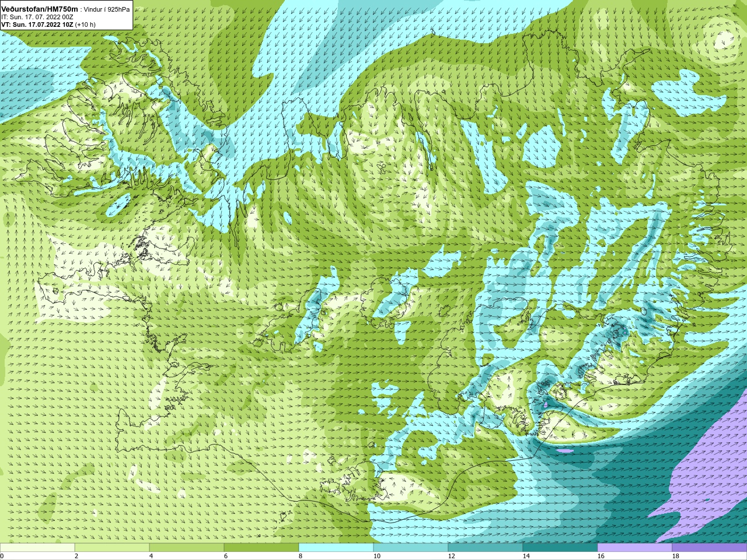Click the legend scale number "16"
This screenshot has width=747, height=560.
(601, 556)
